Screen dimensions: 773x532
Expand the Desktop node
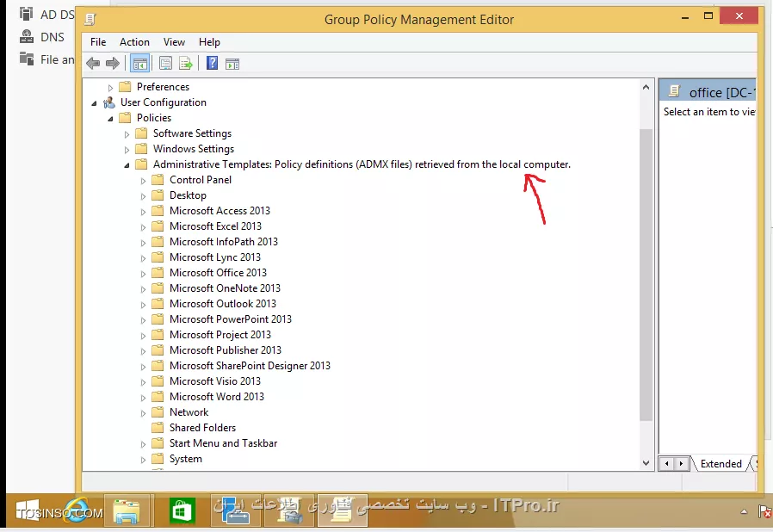(x=143, y=196)
